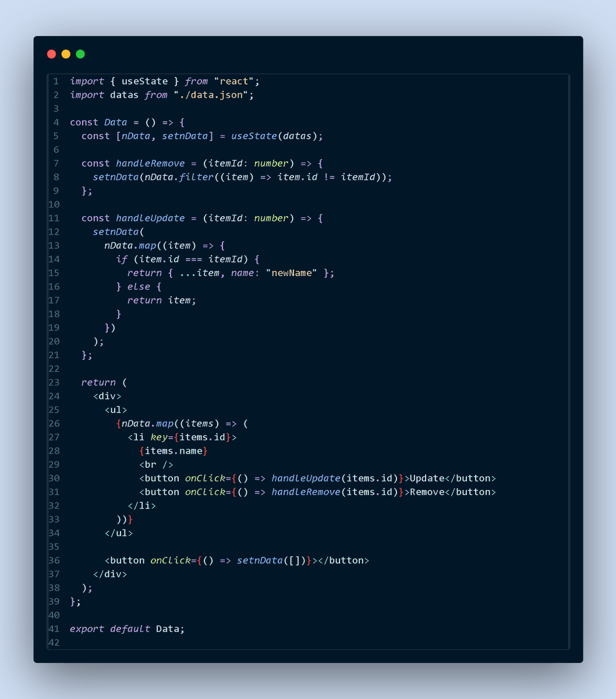Click the import keyword on line 1
This screenshot has height=699, width=616.
(87, 81)
